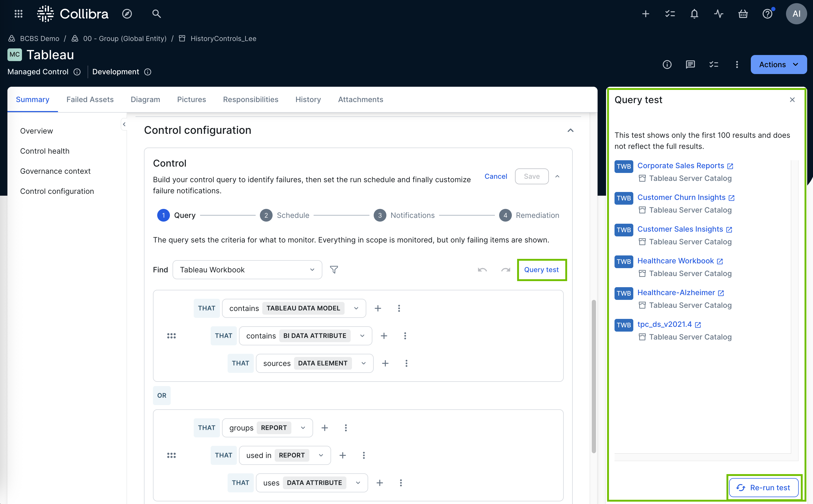
Task: Click the Query test button
Action: (541, 270)
